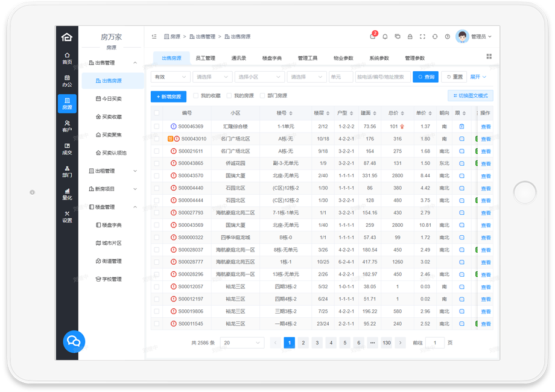Select the checkbox for row S00043570
Viewport: 555px width, 392px height.
pos(156,175)
